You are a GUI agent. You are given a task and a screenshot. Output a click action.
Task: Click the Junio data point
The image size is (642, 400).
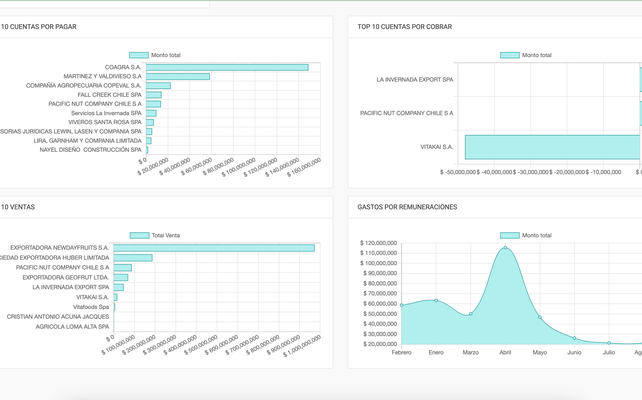[x=574, y=338]
